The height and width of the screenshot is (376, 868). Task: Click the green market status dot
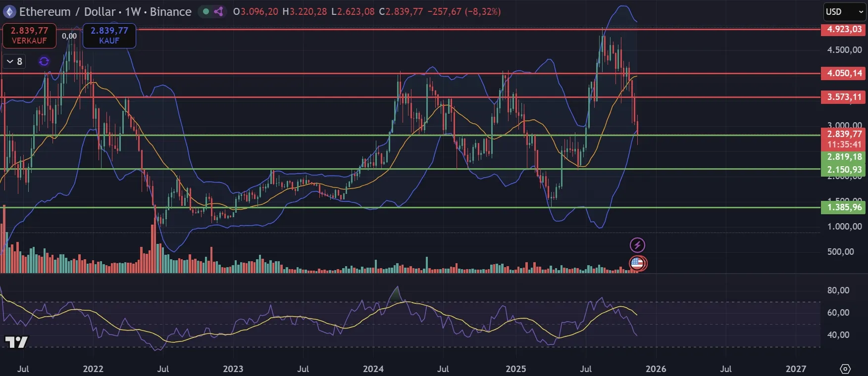[x=206, y=11]
